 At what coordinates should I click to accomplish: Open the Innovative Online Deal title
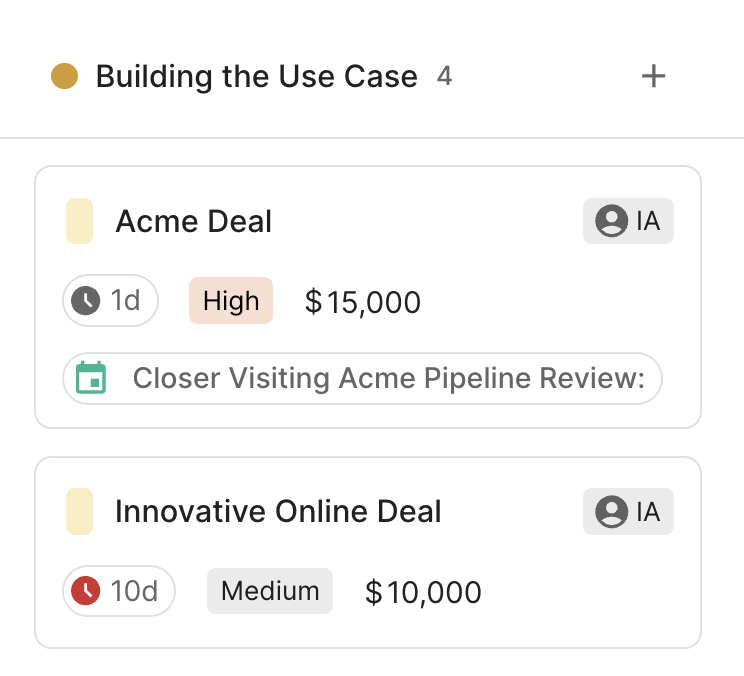(278, 512)
